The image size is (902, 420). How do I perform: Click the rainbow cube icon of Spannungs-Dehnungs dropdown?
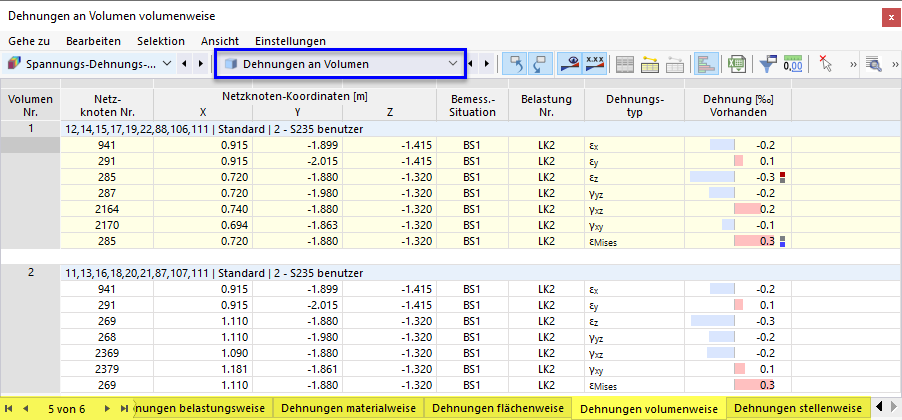pyautogui.click(x=14, y=64)
